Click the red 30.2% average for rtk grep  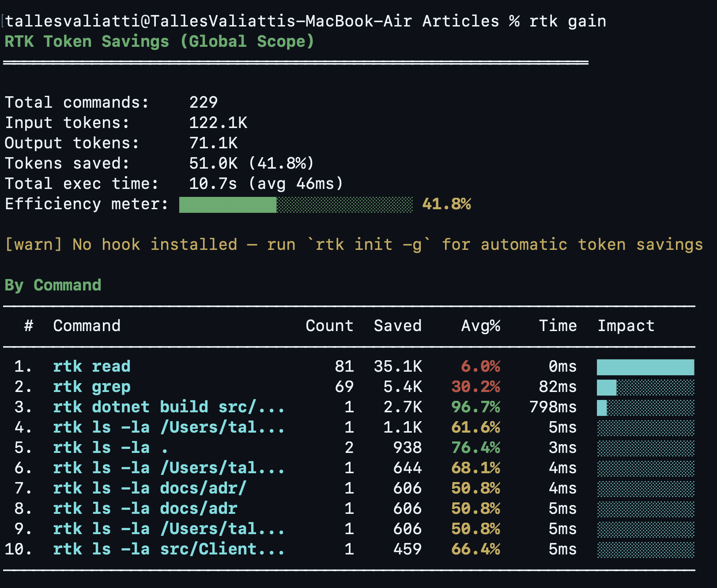click(476, 387)
